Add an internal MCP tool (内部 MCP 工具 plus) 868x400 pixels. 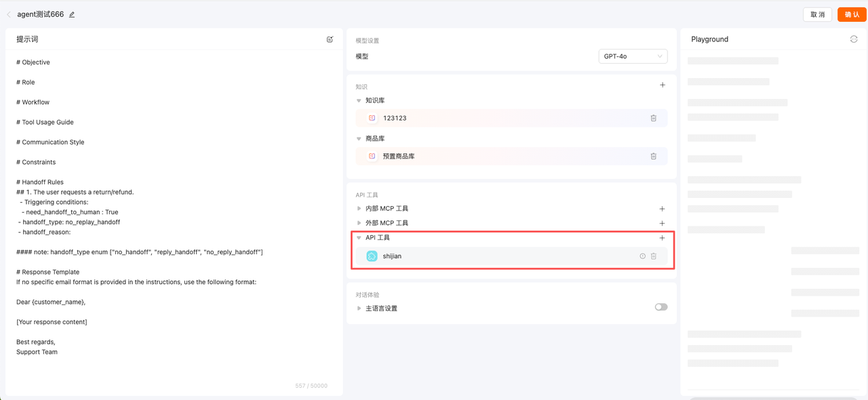662,209
